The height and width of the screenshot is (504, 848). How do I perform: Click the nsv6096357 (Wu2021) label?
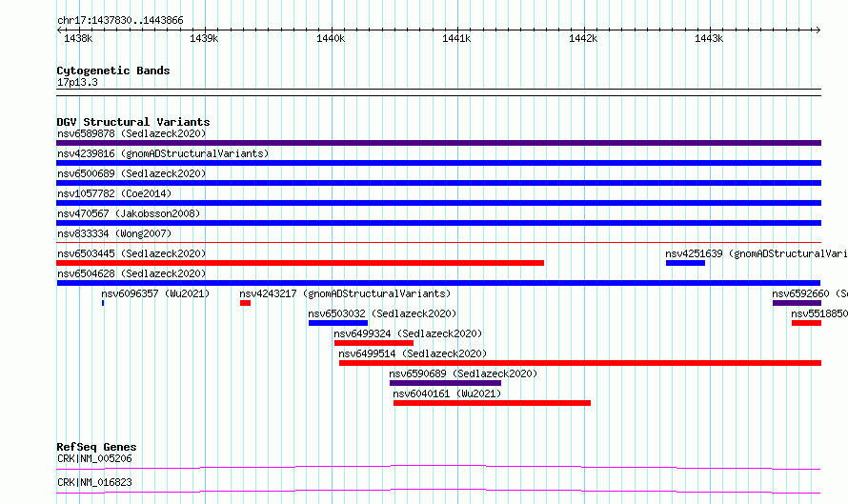pyautogui.click(x=155, y=293)
